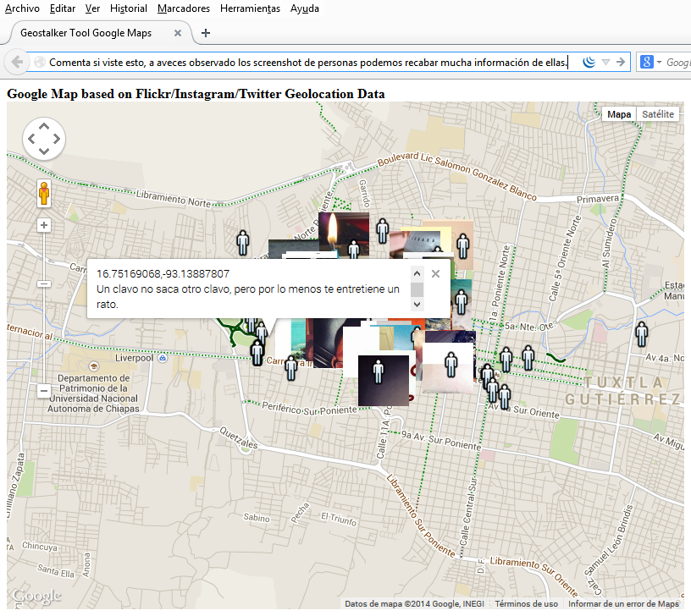Viewport: 691px width, 616px height.
Task: Open a new browser tab
Action: pyautogui.click(x=206, y=33)
